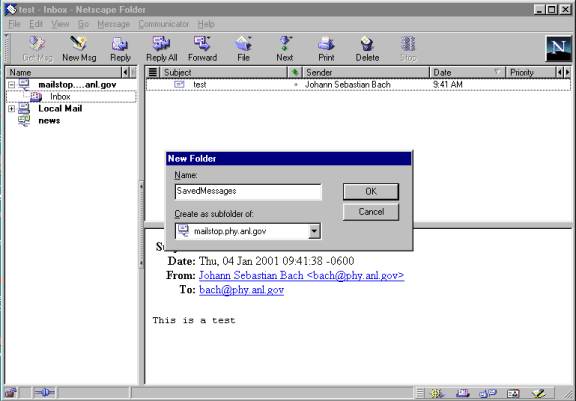Screen dimensions: 576x401
Task: Click the New Folder dialog title bar
Action: click(289, 159)
